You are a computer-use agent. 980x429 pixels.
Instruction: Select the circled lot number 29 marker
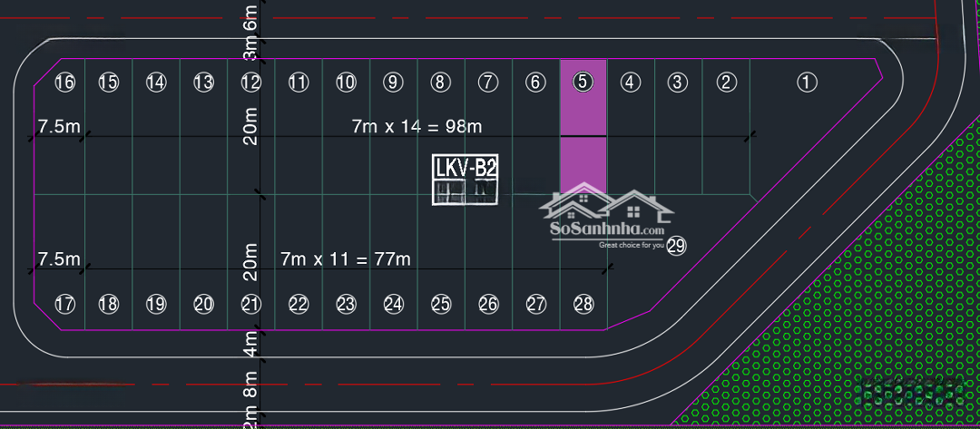click(x=676, y=246)
